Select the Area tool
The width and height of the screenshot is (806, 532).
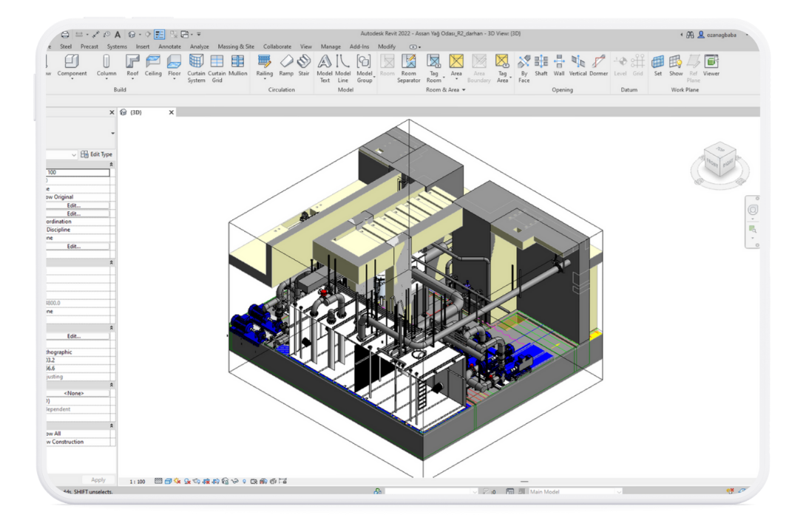click(456, 65)
